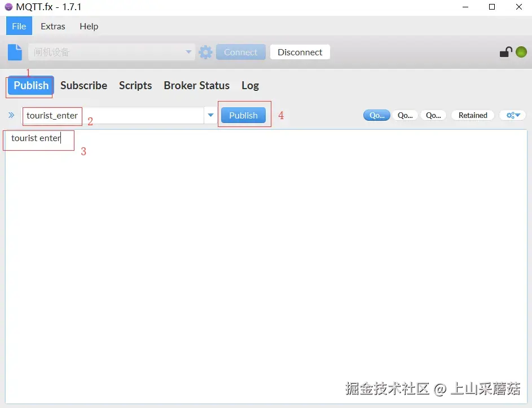Minimize the MQTT.fx window
The image size is (532, 408).
click(x=465, y=7)
